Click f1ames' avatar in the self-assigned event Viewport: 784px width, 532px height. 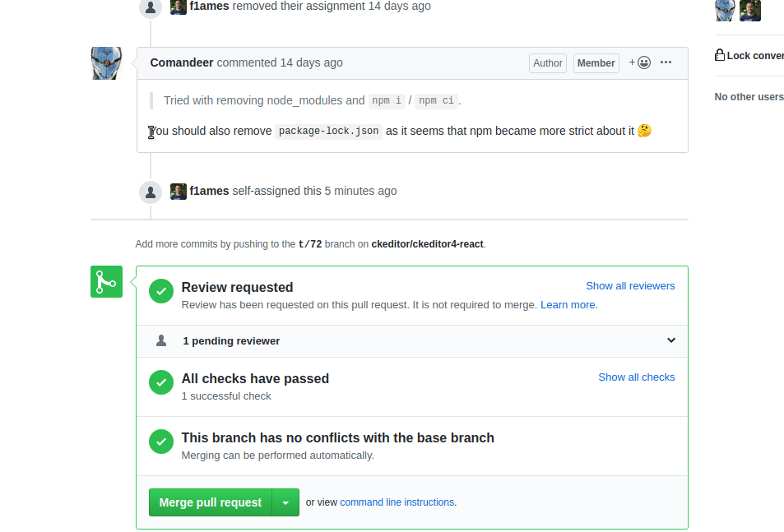(179, 191)
